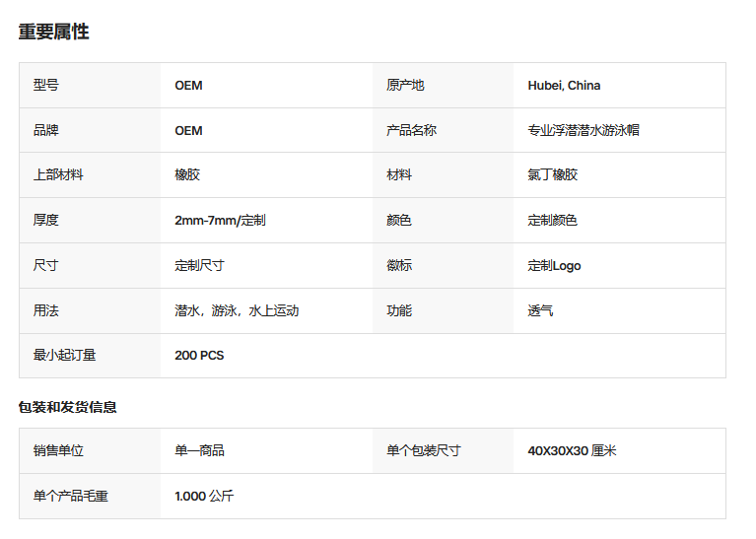Select the 1.000 公斤 gross weight value
This screenshot has height=539, width=756.
pos(204,496)
